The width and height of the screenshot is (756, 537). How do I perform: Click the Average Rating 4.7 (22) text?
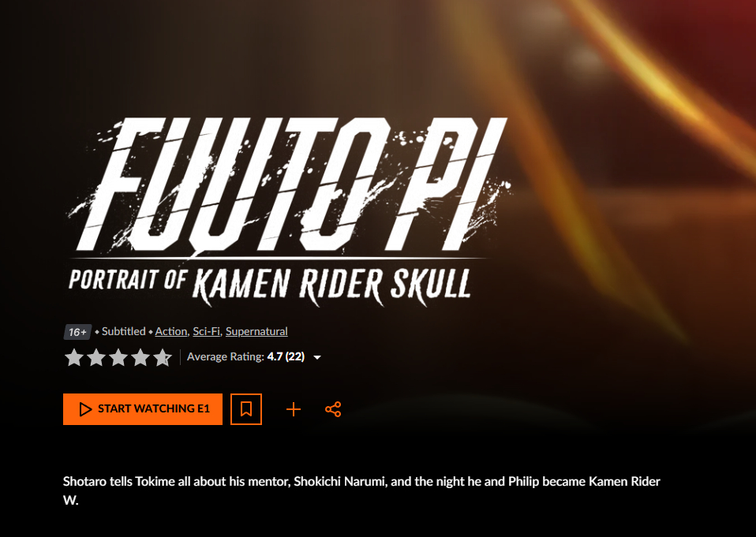(246, 356)
